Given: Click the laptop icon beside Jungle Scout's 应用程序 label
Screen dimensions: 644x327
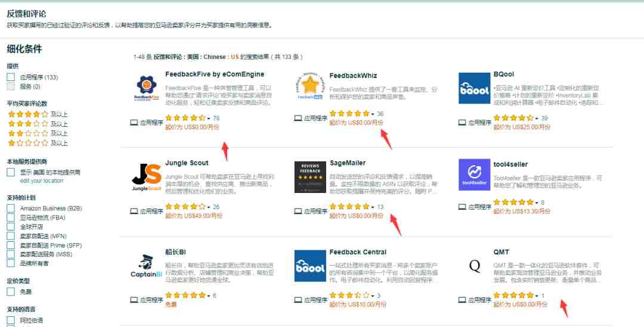Looking at the screenshot, I should click(x=134, y=211).
